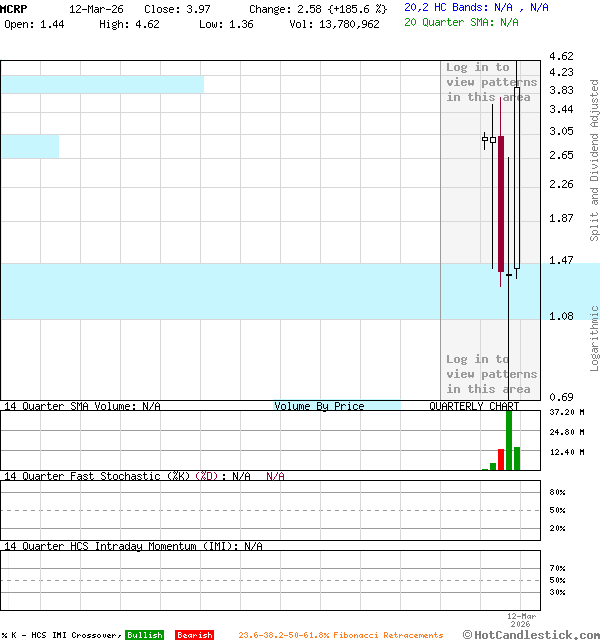Image resolution: width=600 pixels, height=640 pixels.
Task: Click the tall white latest candlestick
Action: (x=517, y=180)
